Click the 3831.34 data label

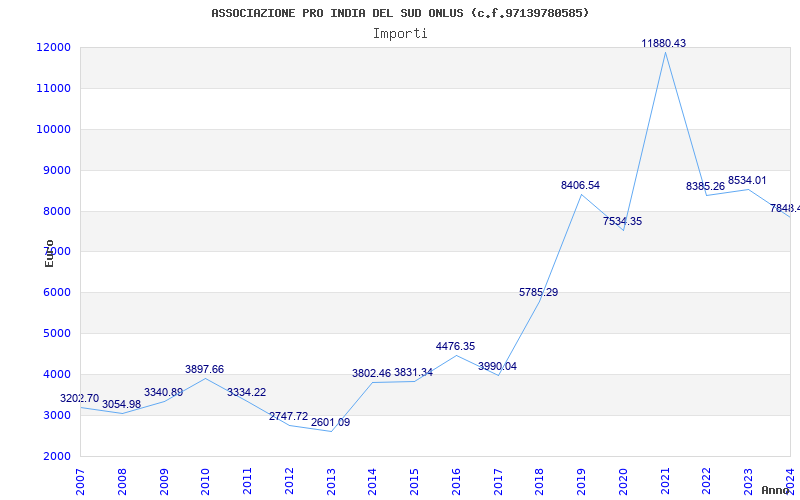coord(413,372)
